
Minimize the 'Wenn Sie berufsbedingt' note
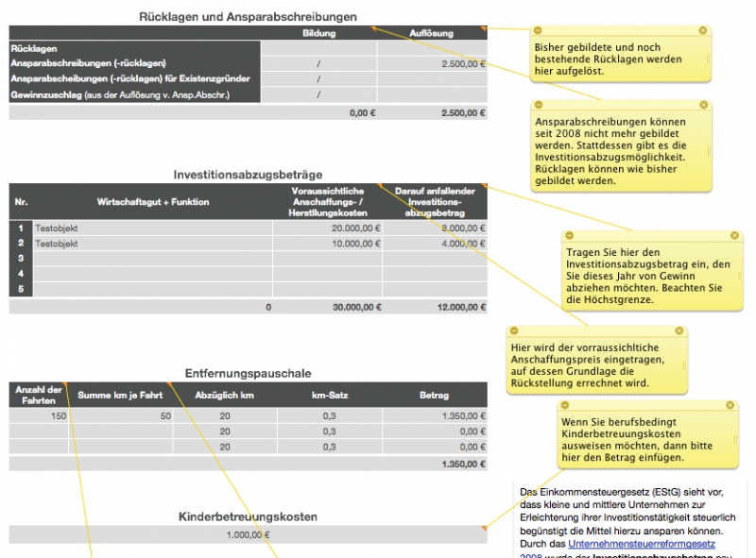tap(565, 405)
